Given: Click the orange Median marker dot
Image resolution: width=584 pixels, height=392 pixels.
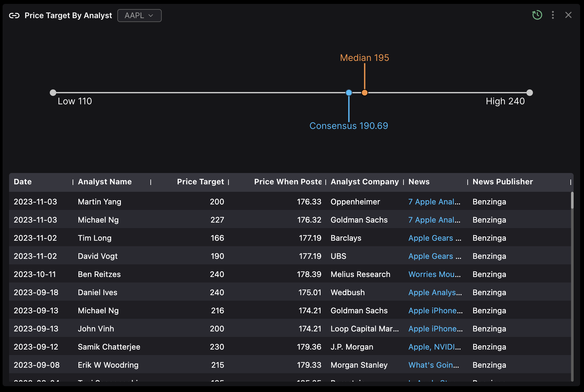Looking at the screenshot, I should coord(365,93).
